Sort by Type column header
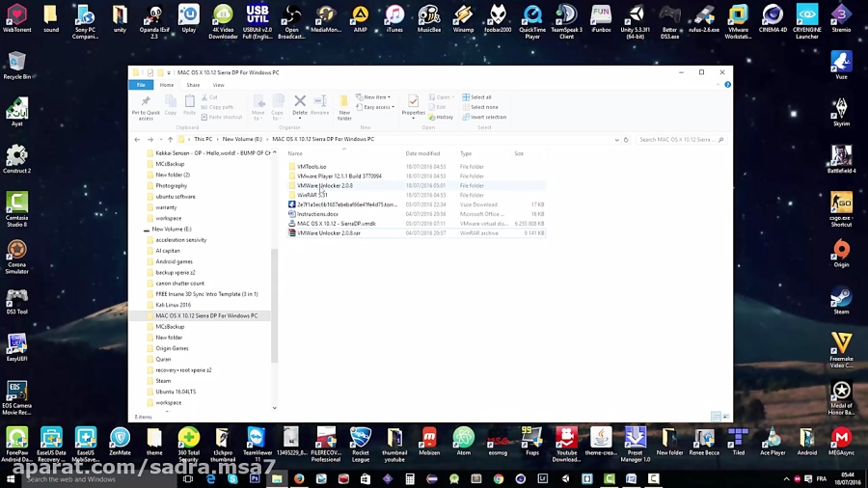 coord(466,153)
